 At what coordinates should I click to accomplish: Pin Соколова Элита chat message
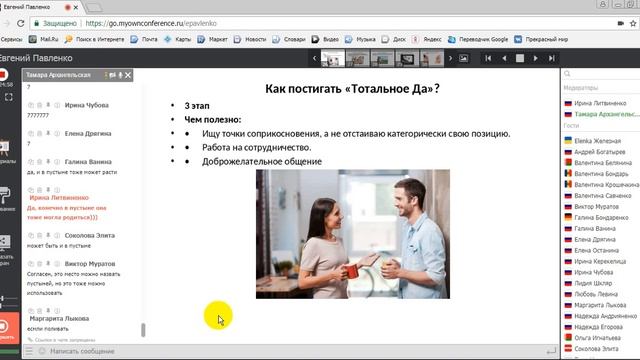click(48, 236)
